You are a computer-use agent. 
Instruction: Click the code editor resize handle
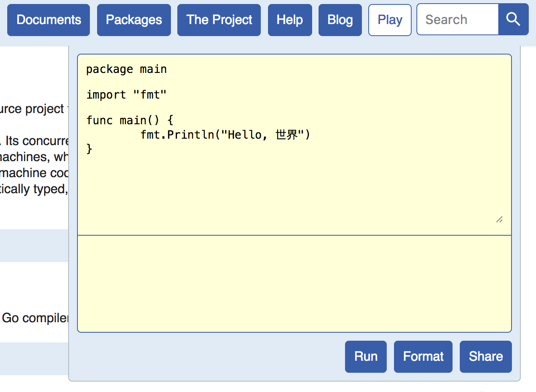coord(499,220)
